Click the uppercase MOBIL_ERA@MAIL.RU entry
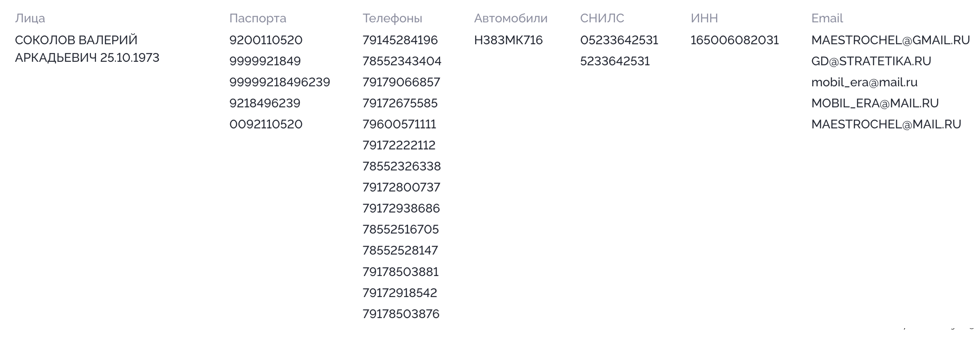Viewport: 980px width, 340px height. [x=875, y=103]
